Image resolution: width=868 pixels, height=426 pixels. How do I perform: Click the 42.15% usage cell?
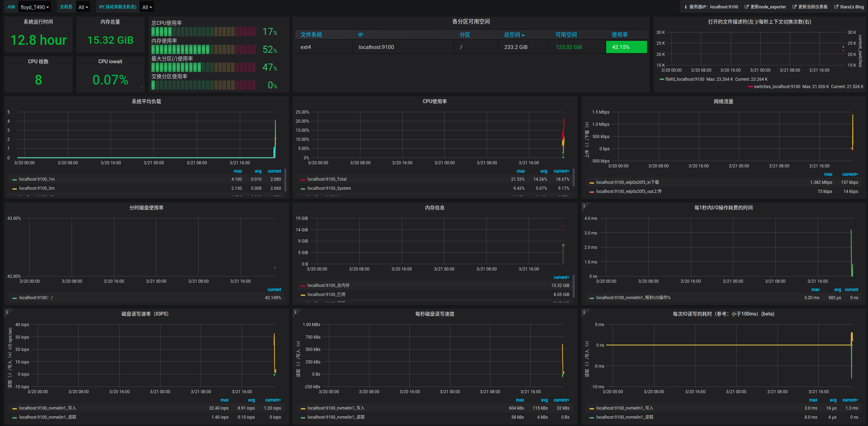(x=626, y=47)
